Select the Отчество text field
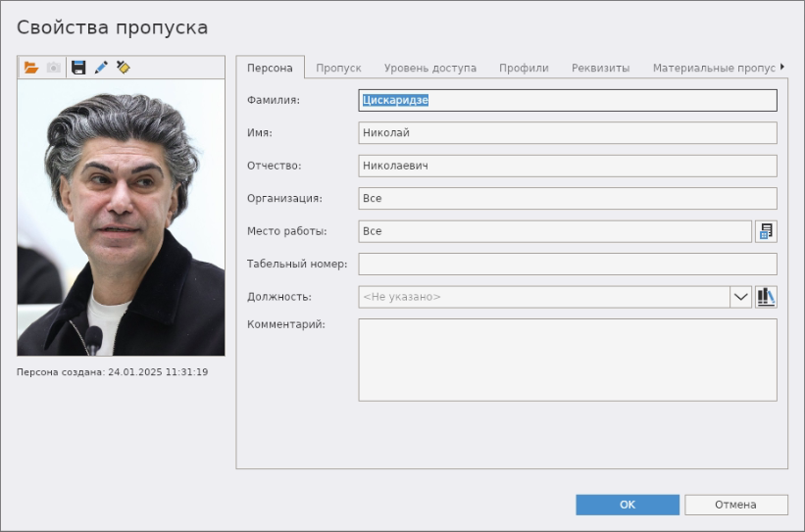This screenshot has height=532, width=805. [x=567, y=166]
